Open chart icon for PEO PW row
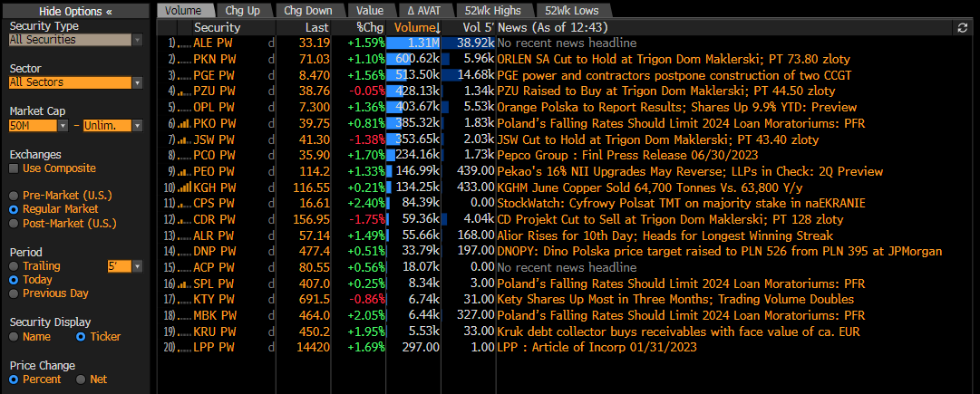The width and height of the screenshot is (980, 394). 184,172
